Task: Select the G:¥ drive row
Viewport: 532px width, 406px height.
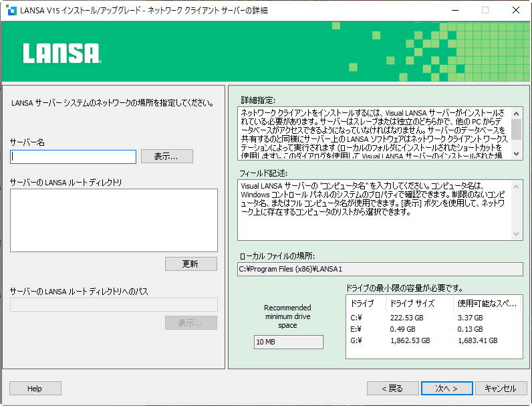Action: (434, 340)
